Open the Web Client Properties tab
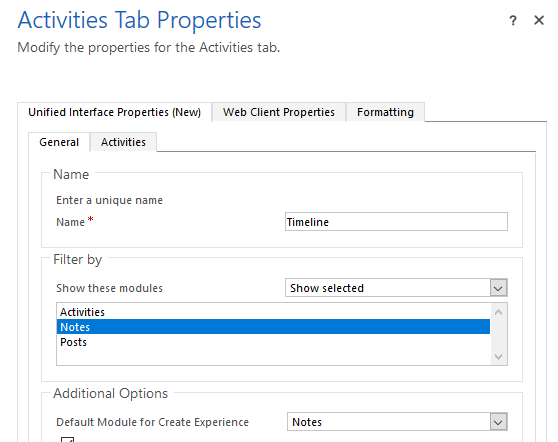 [279, 112]
